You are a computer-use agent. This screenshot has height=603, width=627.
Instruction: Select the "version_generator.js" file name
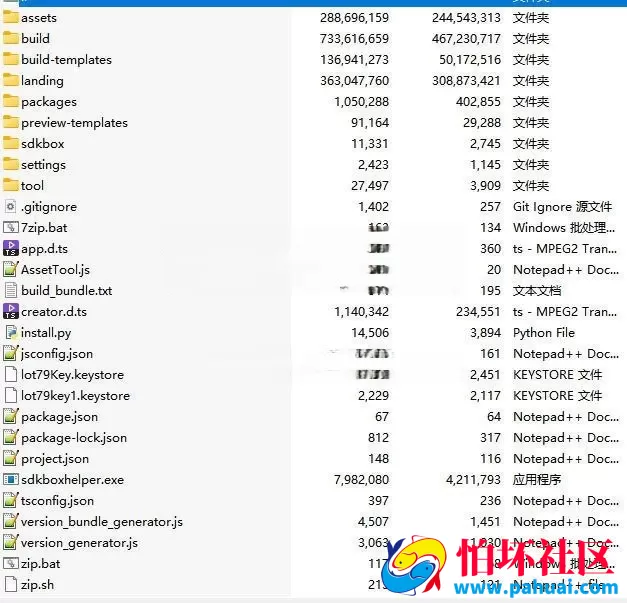[80, 543]
